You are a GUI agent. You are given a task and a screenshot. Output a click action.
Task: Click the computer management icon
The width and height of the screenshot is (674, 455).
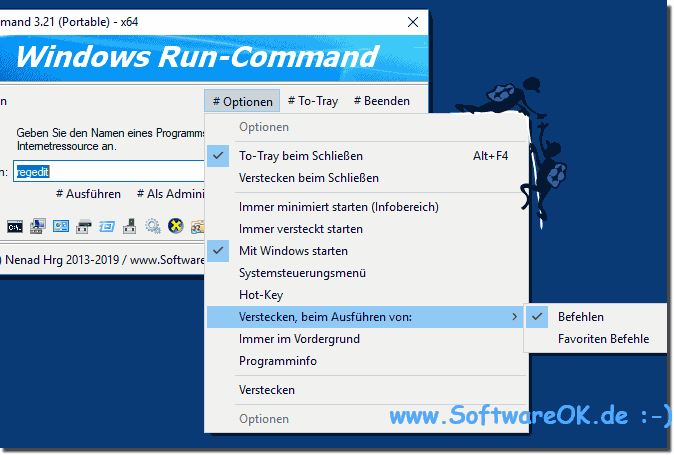(38, 226)
